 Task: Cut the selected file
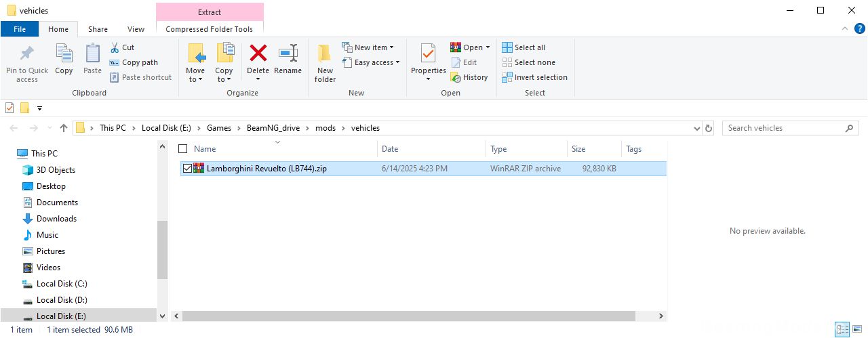click(122, 47)
